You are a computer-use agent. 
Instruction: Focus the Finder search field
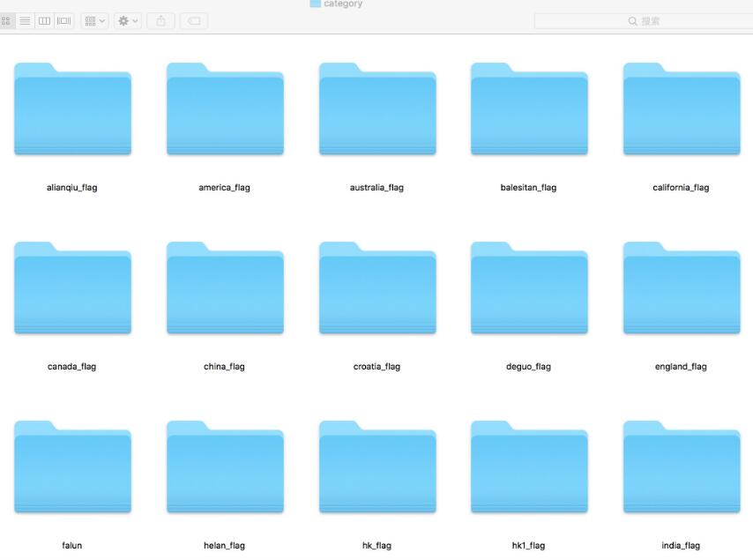644,21
